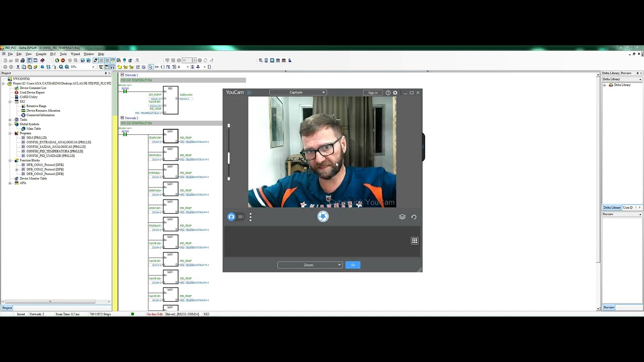Viewport: 644px width, 362px height.
Task: Click YouCam grid gallery icon
Action: click(x=415, y=241)
